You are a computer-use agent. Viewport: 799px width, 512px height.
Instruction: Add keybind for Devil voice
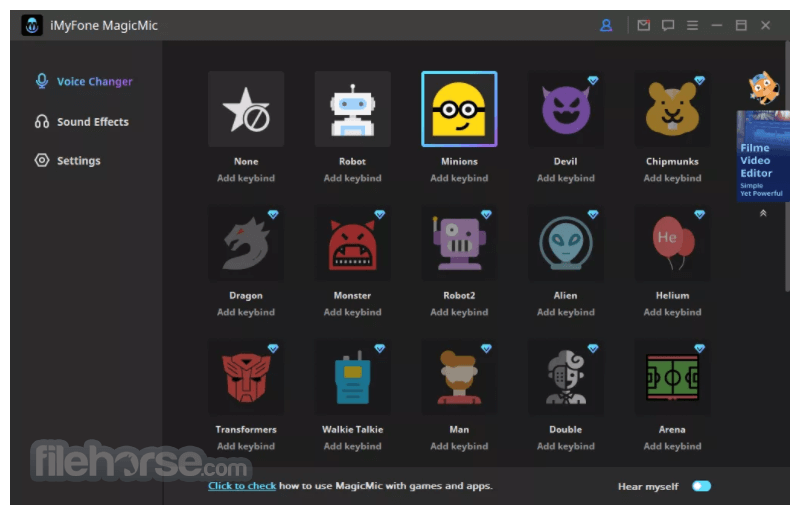click(566, 178)
